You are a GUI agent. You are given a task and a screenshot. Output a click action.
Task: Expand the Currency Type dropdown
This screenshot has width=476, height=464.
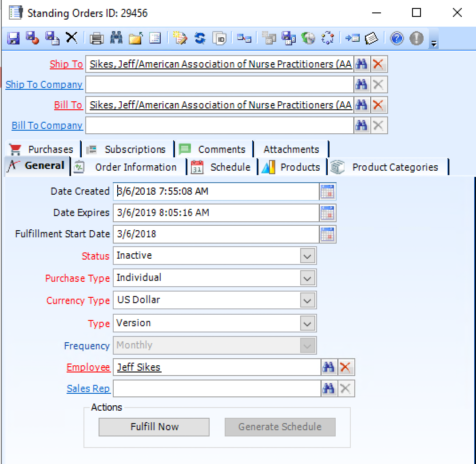click(x=307, y=300)
